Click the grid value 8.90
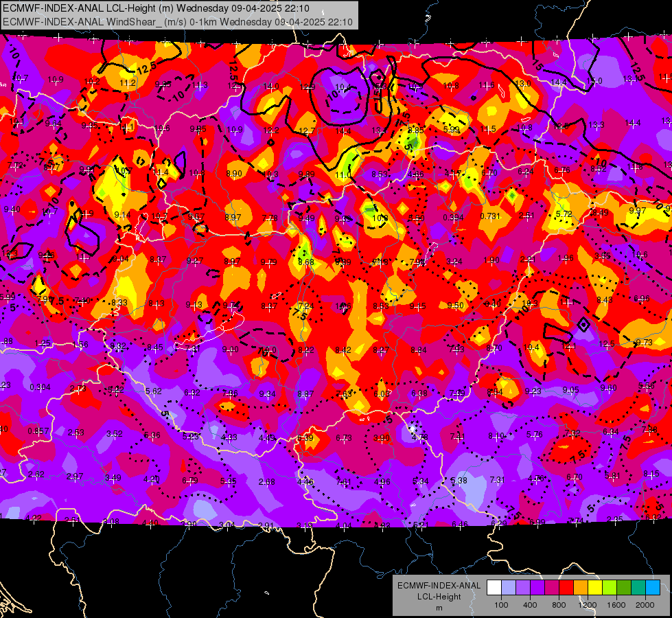 pyautogui.click(x=234, y=174)
